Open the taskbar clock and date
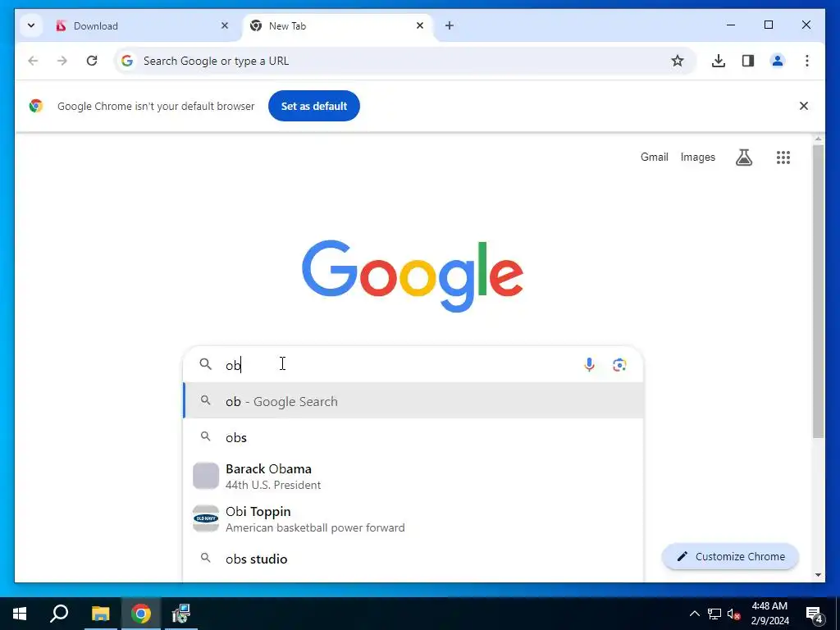Screen dimensions: 840x630 pyautogui.click(x=769, y=614)
